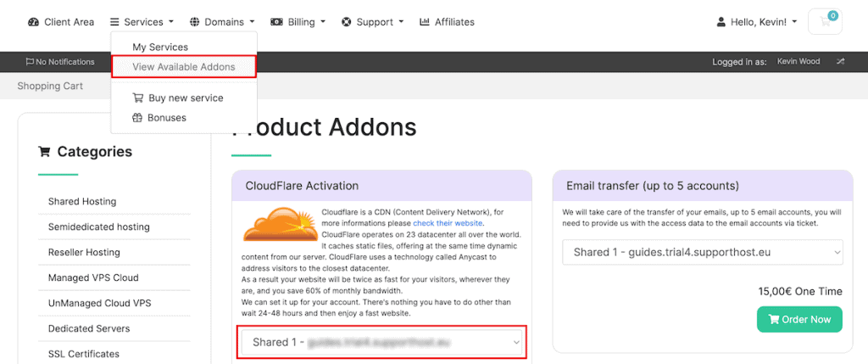Open CloudFlare Activation service selector
Screen dimensions: 868x364
click(381, 343)
